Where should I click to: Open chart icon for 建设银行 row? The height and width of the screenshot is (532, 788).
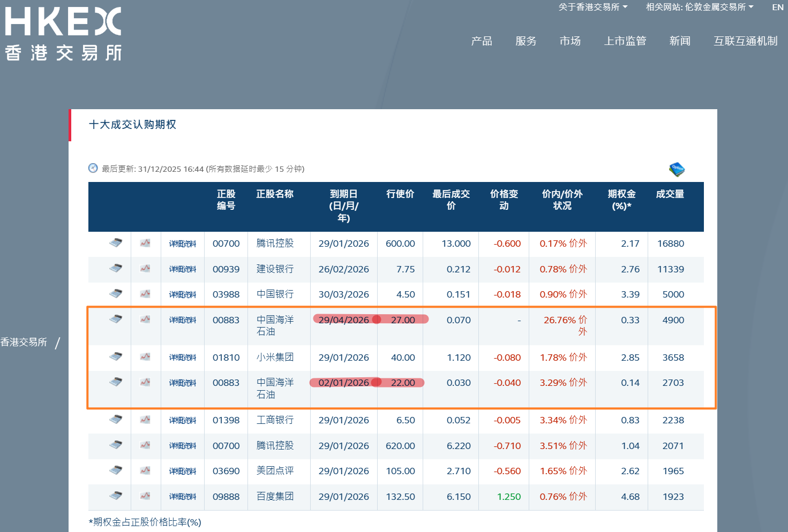[145, 269]
